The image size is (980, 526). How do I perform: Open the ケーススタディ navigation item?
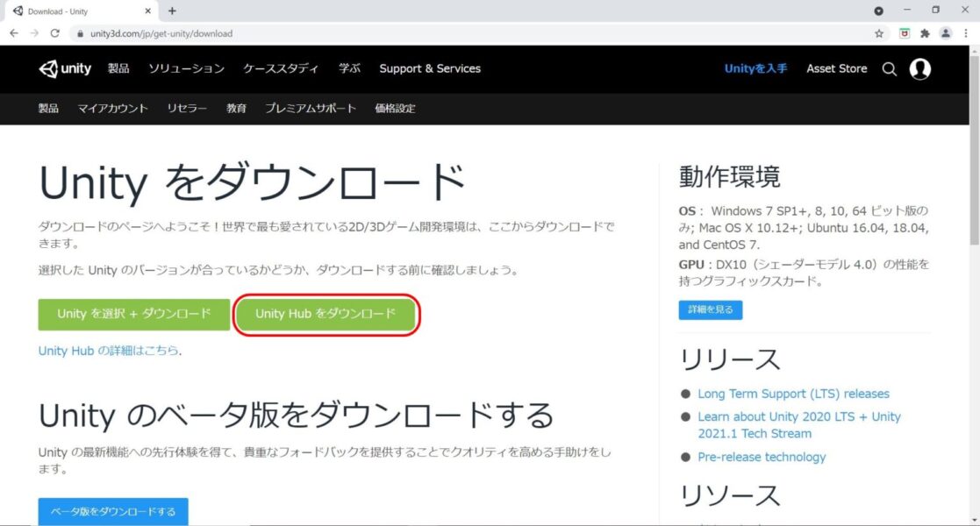(x=281, y=68)
